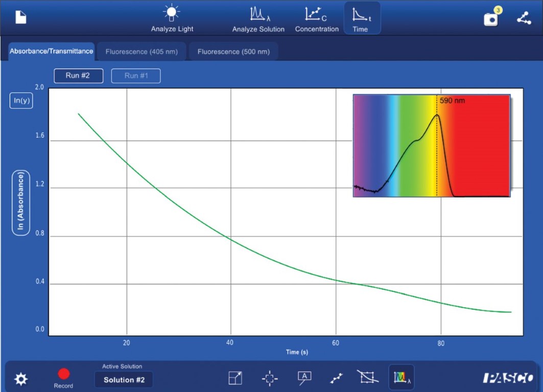Open settings gear icon
543x392 pixels.
(21, 379)
